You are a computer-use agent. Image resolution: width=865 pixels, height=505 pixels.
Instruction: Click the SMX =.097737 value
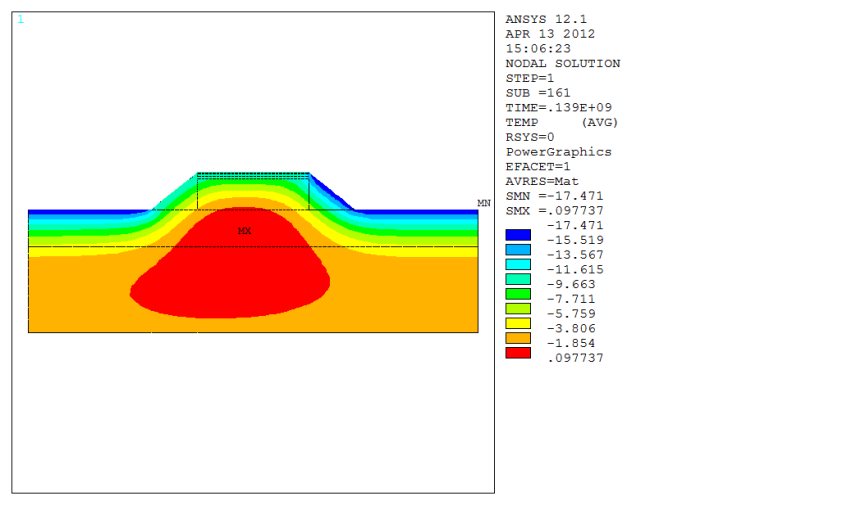point(554,211)
